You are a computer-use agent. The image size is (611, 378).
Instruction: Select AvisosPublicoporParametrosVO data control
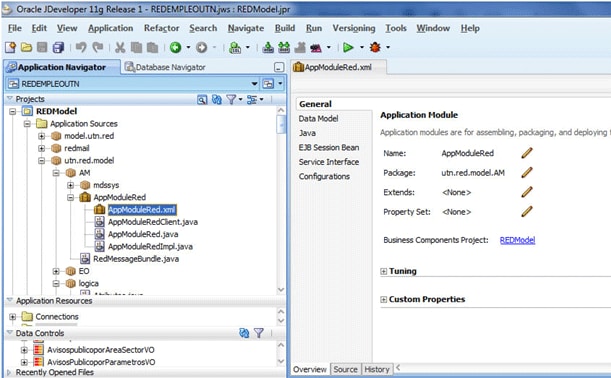click(x=101, y=362)
